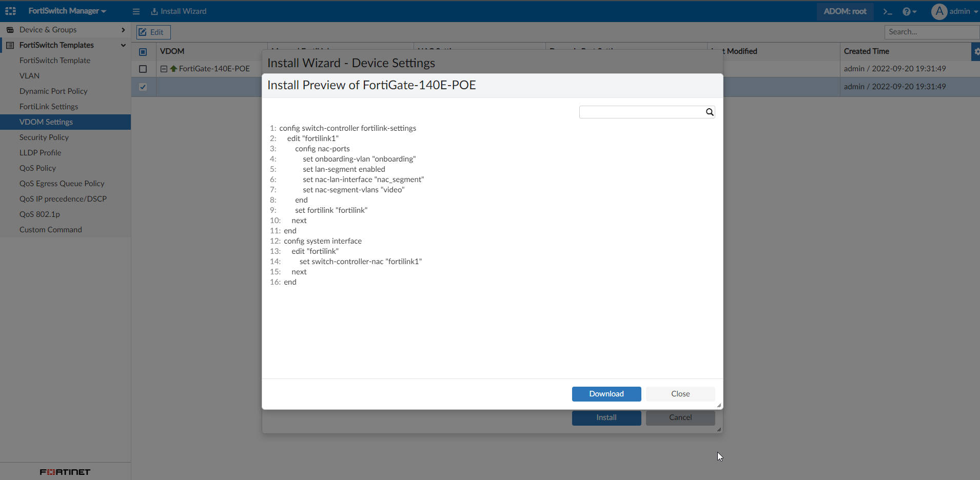This screenshot has width=980, height=480.
Task: Close the Install Preview dialog
Action: (680, 394)
